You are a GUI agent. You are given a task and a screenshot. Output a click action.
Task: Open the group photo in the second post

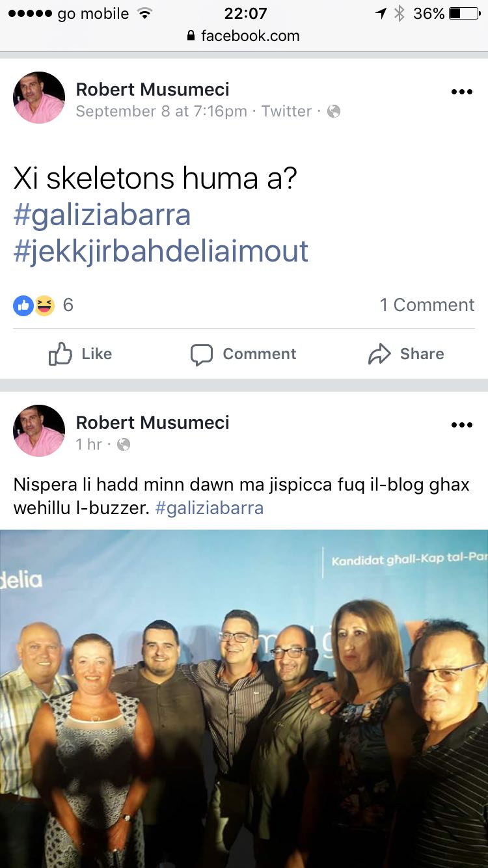[244, 699]
